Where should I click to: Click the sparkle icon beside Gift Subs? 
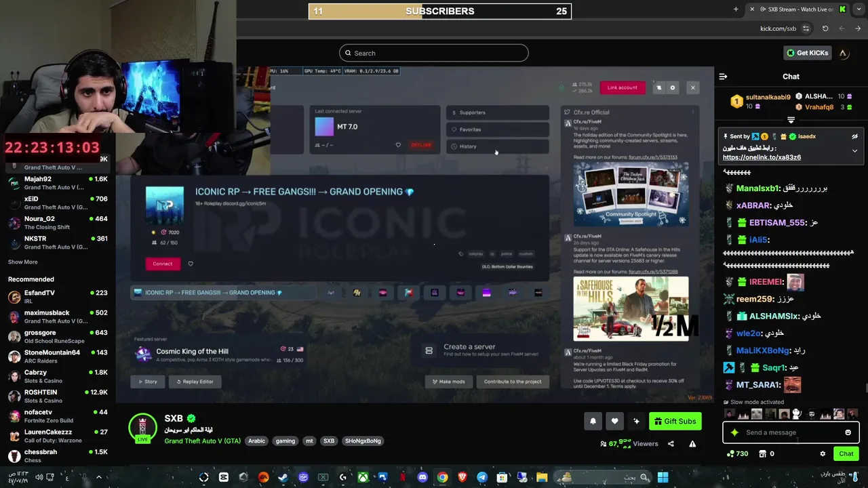[636, 421]
